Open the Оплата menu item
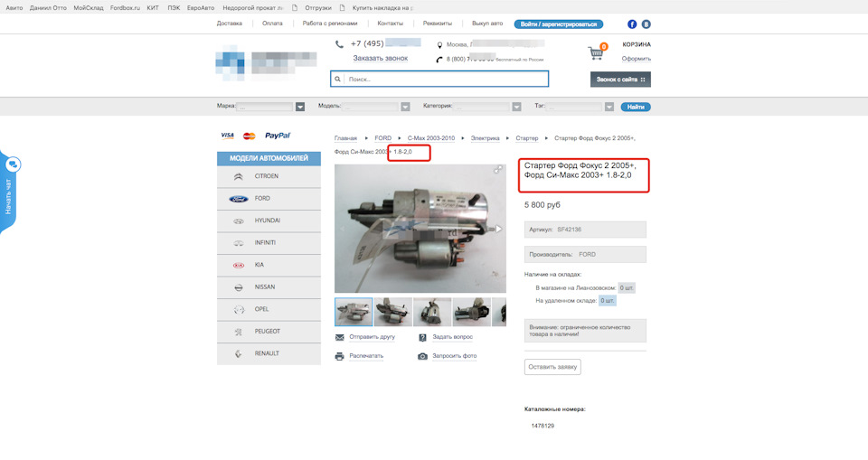 (x=272, y=23)
